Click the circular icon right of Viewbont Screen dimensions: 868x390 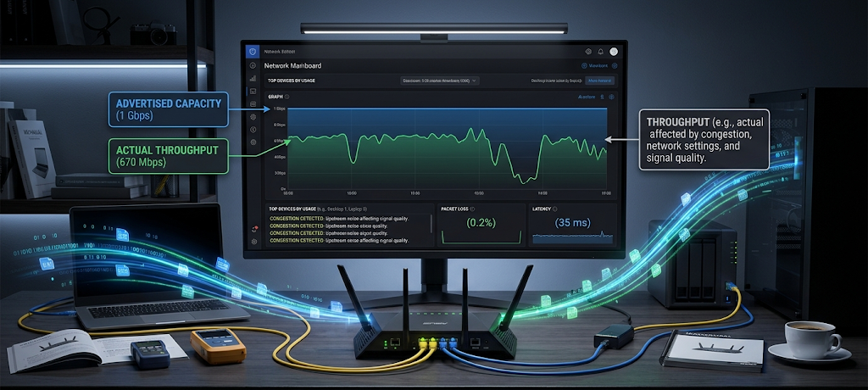615,65
